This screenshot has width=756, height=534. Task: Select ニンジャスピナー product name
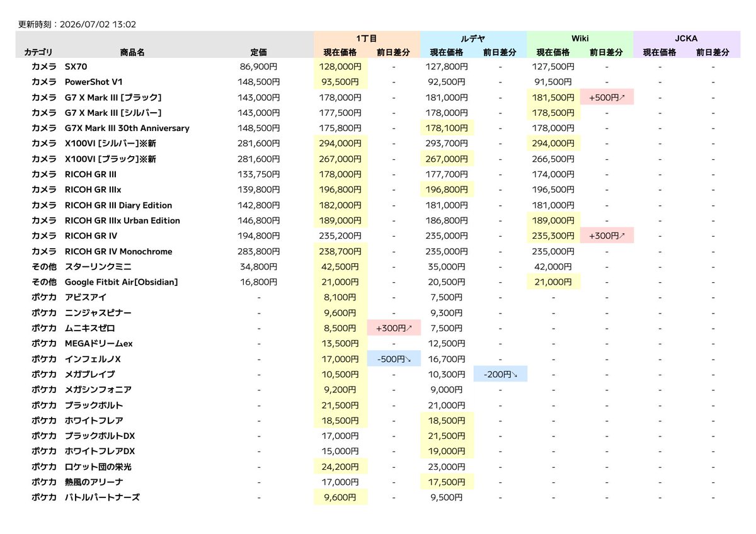tap(98, 313)
